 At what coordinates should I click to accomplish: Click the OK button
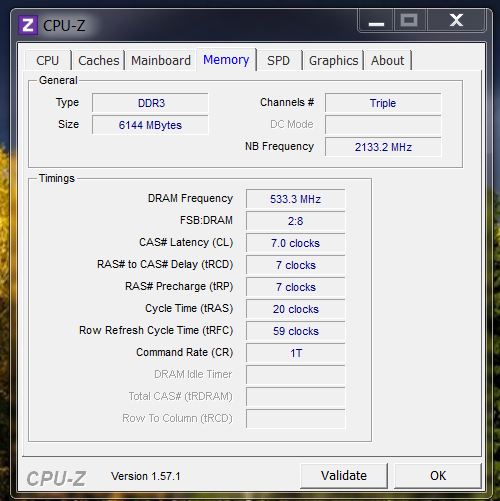[438, 476]
